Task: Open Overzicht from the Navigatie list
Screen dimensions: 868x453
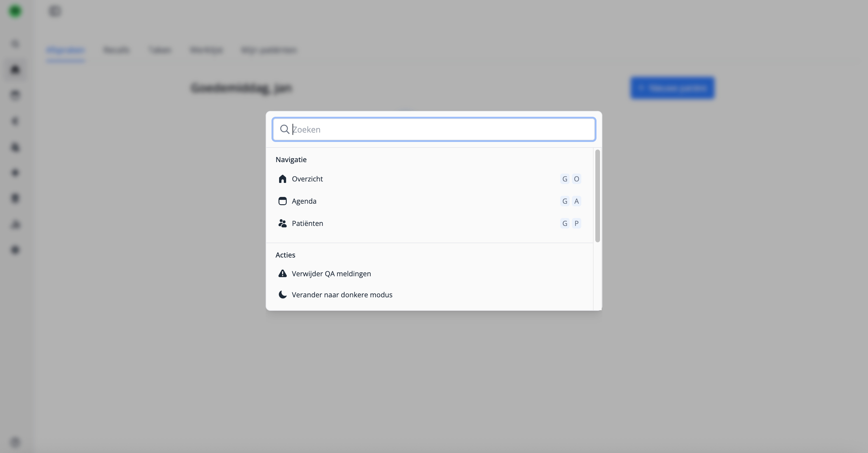Action: tap(307, 179)
